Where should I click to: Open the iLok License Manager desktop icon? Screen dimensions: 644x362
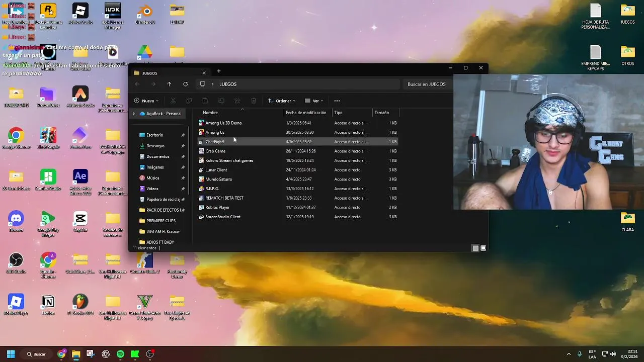[112, 16]
